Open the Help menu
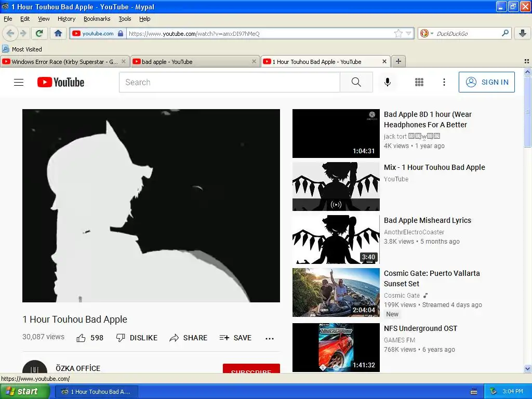 (x=145, y=19)
